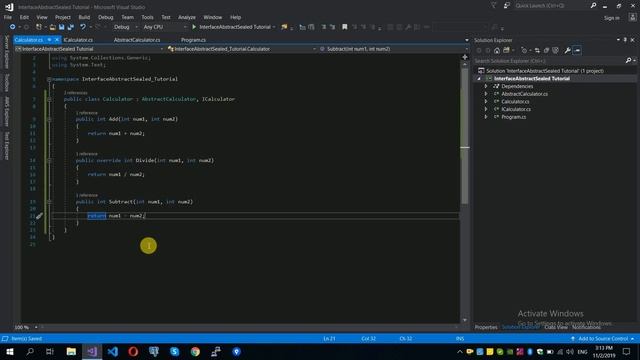640x360 pixels.
Task: Open the Analyze menu
Action: click(x=187, y=17)
